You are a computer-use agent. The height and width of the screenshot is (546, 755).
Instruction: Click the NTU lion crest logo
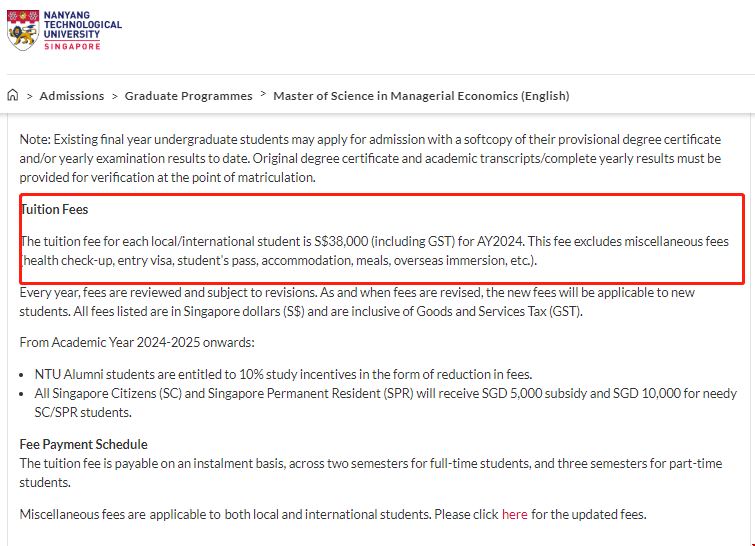tap(23, 32)
